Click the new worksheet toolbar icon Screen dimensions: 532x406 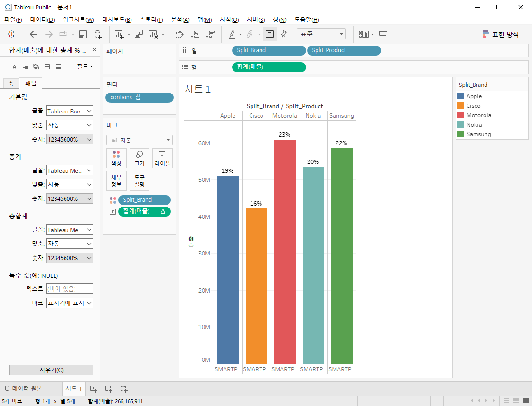[119, 34]
